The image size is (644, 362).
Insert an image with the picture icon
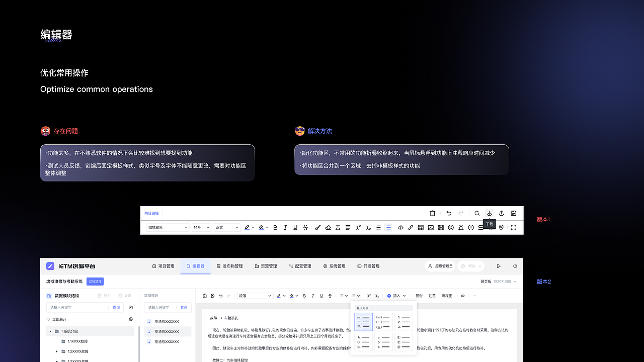(431, 227)
